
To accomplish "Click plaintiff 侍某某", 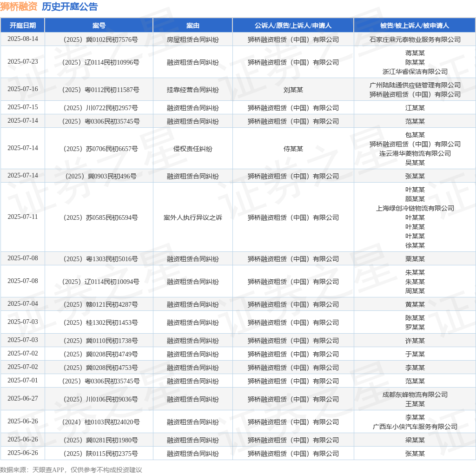I will click(293, 149).
